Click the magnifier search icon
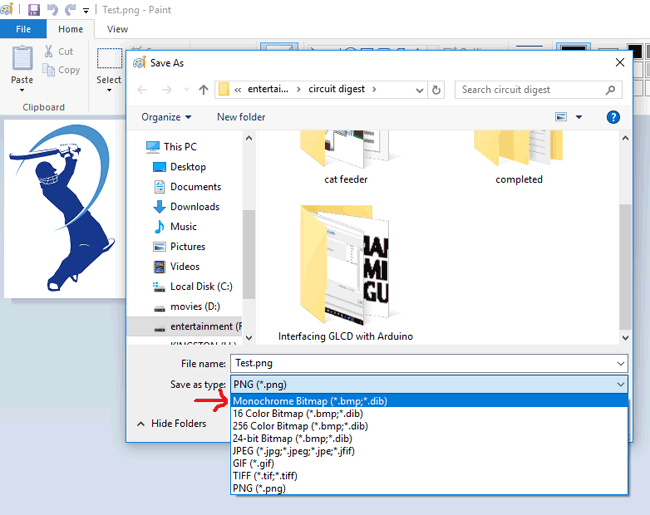Image resolution: width=650 pixels, height=515 pixels. coord(610,90)
